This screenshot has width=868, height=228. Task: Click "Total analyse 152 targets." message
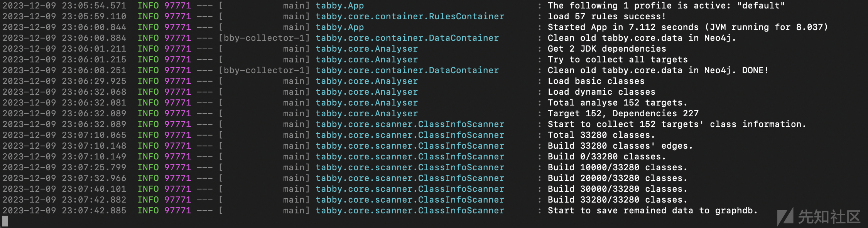click(x=617, y=103)
